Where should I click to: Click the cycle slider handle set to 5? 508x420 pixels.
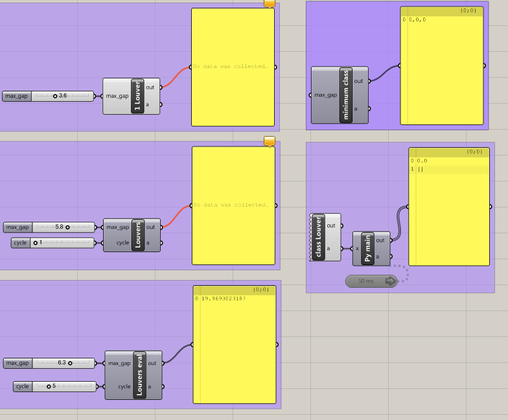click(48, 386)
